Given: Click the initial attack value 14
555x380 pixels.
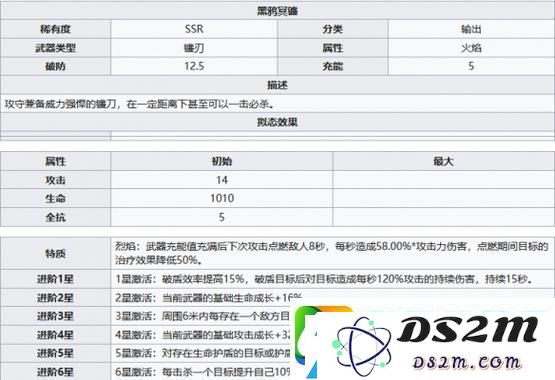Looking at the screenshot, I should point(222,180).
